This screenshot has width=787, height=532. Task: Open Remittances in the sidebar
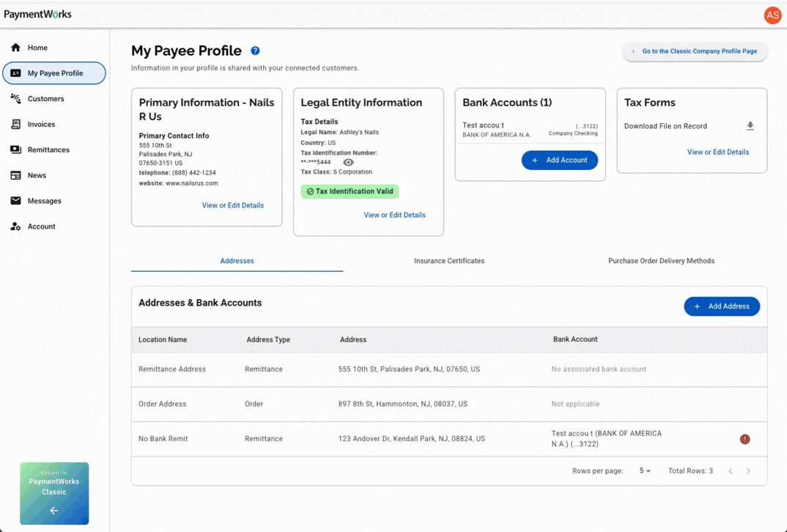(x=54, y=150)
